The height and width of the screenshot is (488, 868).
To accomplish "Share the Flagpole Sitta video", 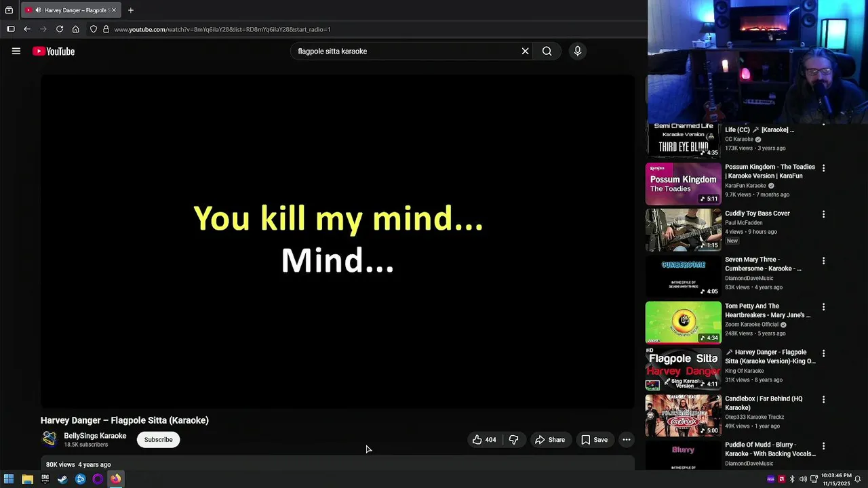I will point(550,440).
